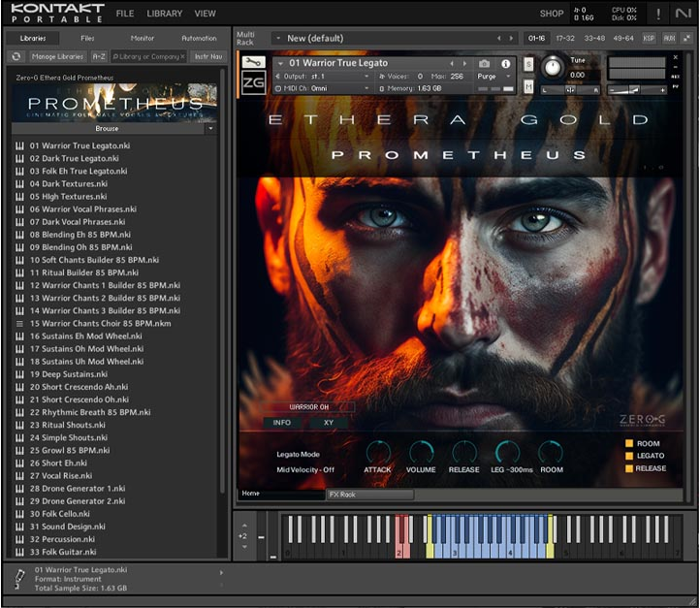
Task: Show the AUX channel controls
Action: pos(669,39)
